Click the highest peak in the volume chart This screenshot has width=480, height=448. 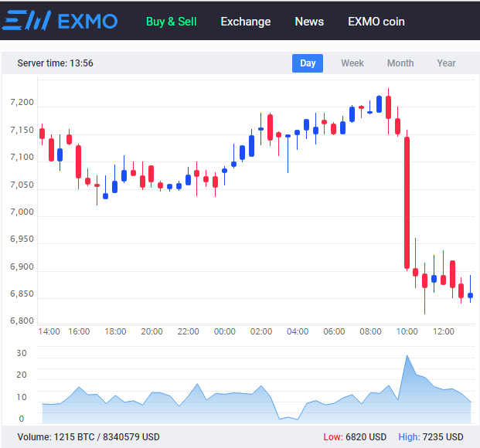407,357
